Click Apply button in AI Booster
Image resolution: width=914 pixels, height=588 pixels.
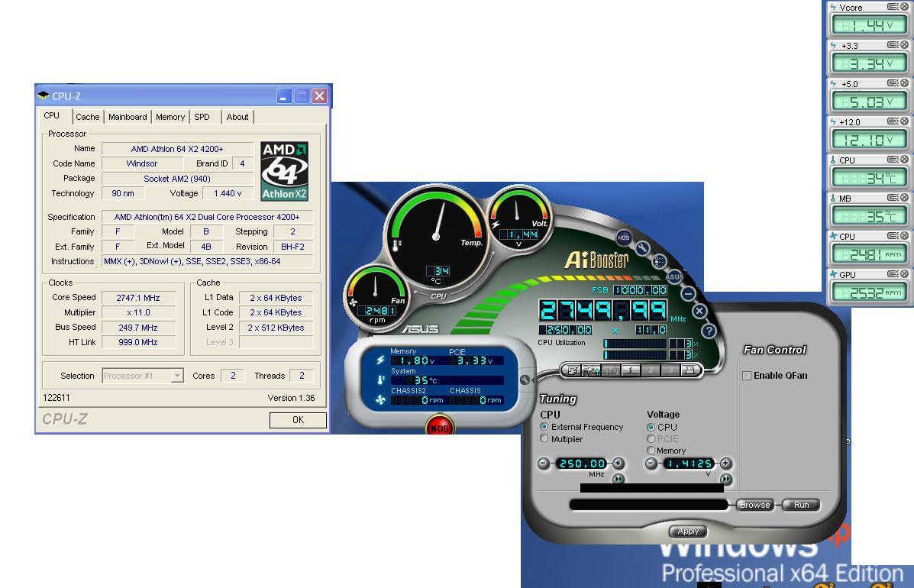(x=688, y=531)
